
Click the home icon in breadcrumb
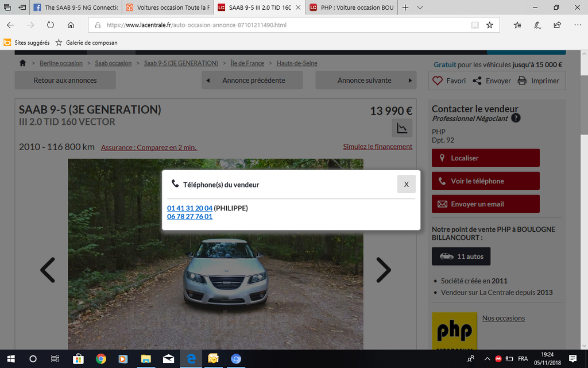click(x=22, y=63)
